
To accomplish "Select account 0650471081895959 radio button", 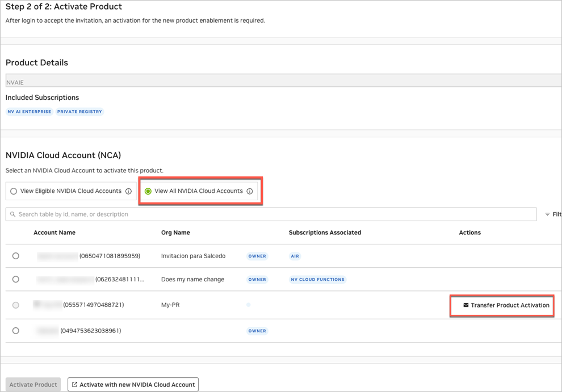I will pyautogui.click(x=16, y=256).
